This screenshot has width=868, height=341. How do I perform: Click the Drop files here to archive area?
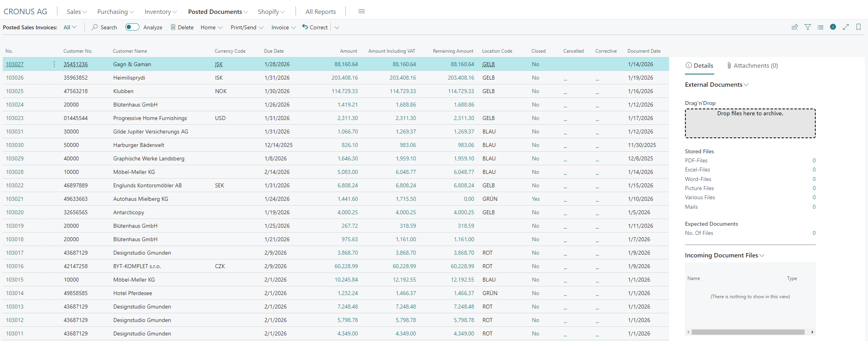tap(750, 124)
